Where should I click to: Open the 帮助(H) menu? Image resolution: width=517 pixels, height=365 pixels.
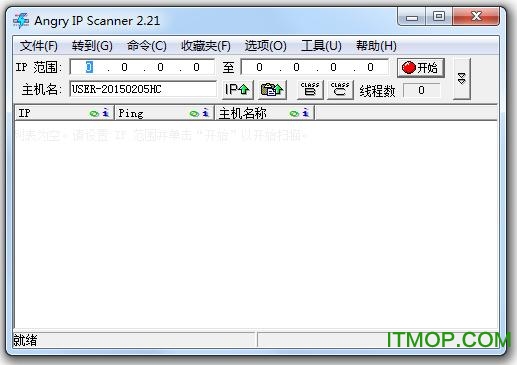376,46
